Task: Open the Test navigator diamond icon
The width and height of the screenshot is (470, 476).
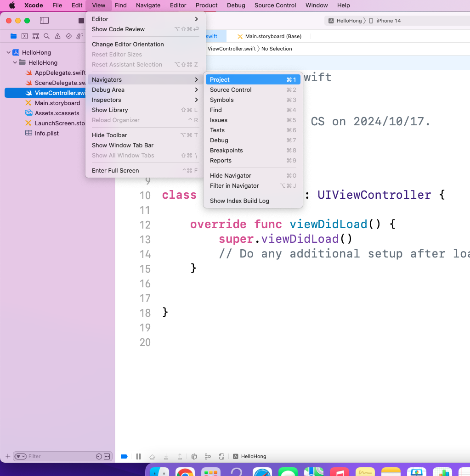Action: click(x=68, y=36)
